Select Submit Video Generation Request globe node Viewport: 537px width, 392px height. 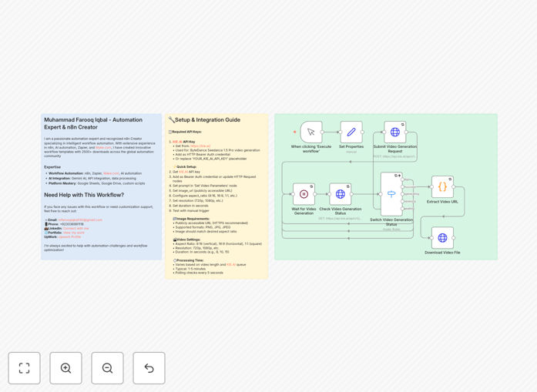[x=395, y=132]
